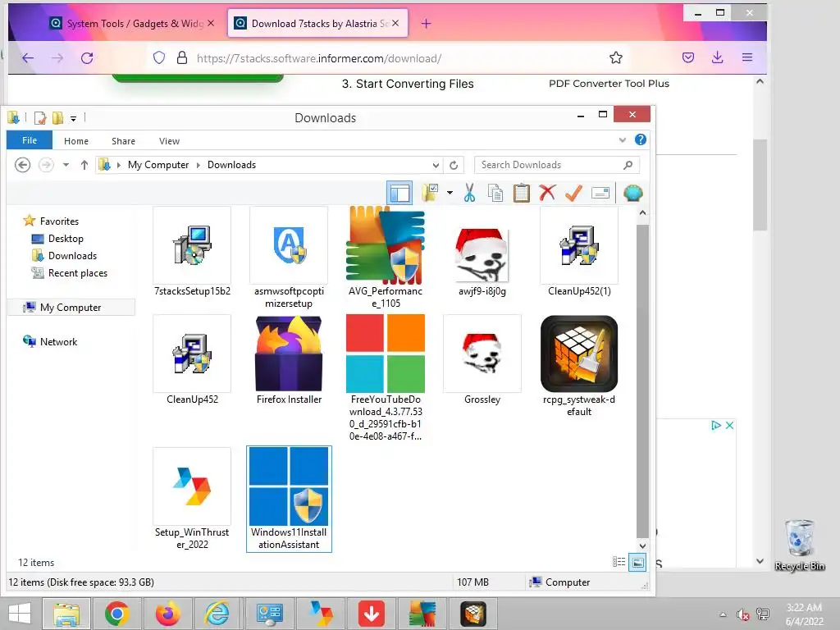The height and width of the screenshot is (630, 840).
Task: Open Firefox hamburger application menu
Action: pyautogui.click(x=746, y=57)
